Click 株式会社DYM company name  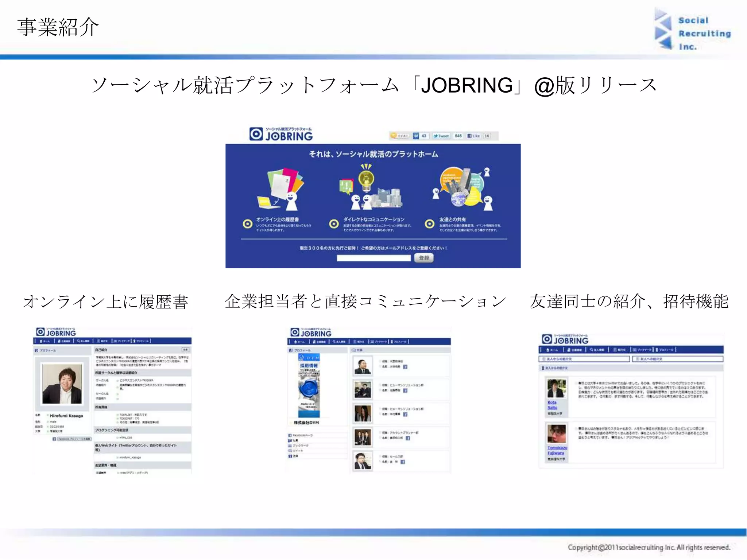[x=306, y=423]
